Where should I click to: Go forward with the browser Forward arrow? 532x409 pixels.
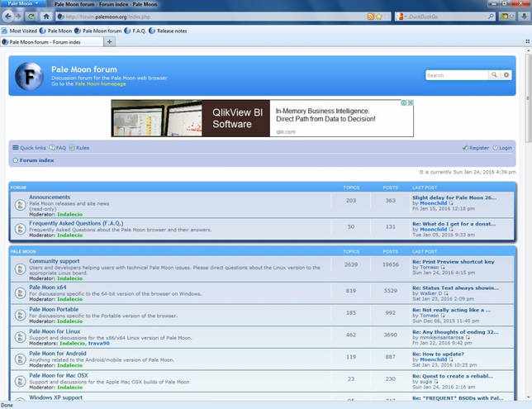pyautogui.click(x=18, y=17)
